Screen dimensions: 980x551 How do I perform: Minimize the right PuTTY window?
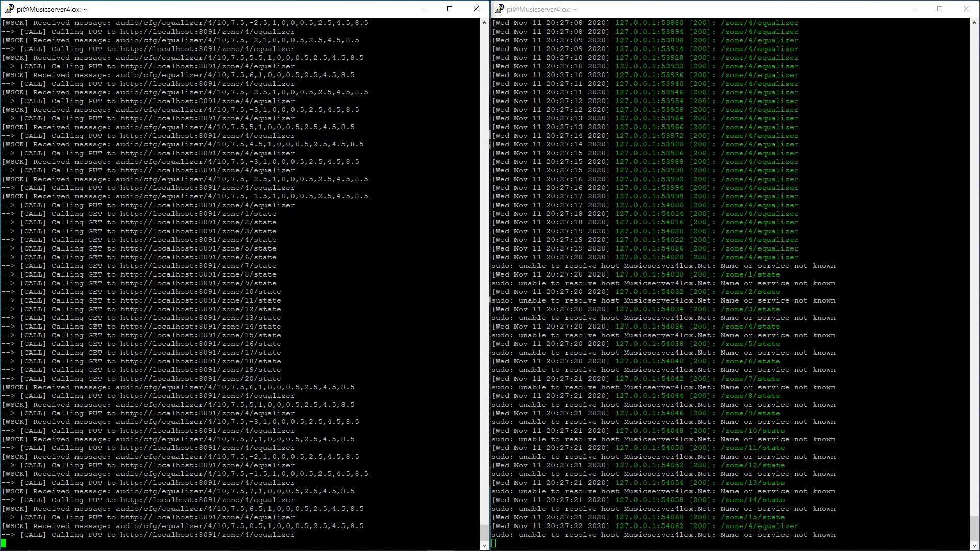[x=914, y=9]
